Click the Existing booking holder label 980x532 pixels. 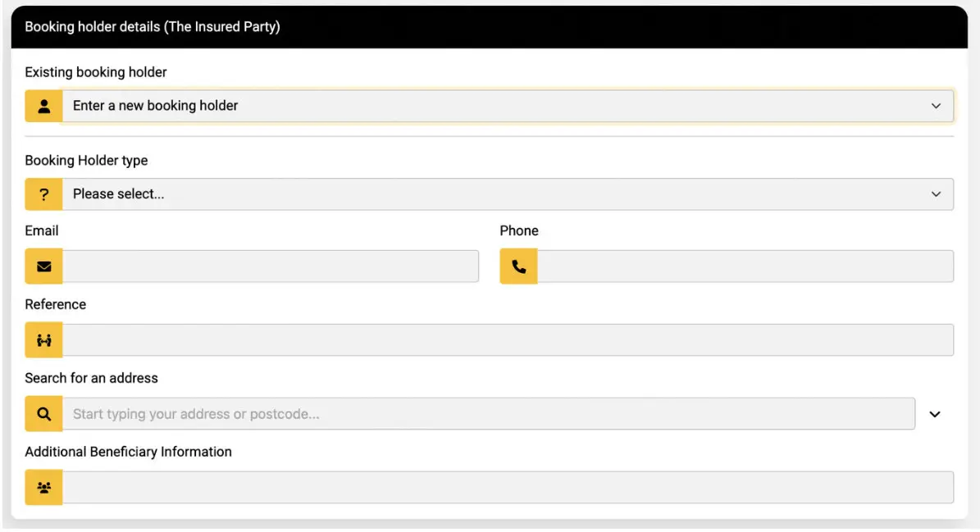(x=96, y=72)
